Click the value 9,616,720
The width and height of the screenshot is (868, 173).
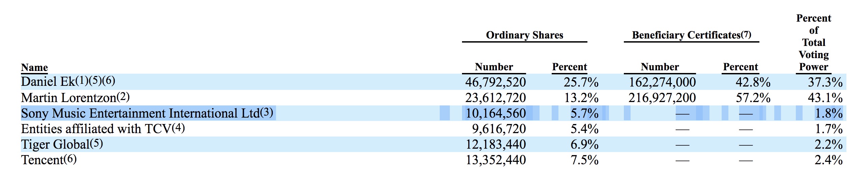(x=499, y=128)
